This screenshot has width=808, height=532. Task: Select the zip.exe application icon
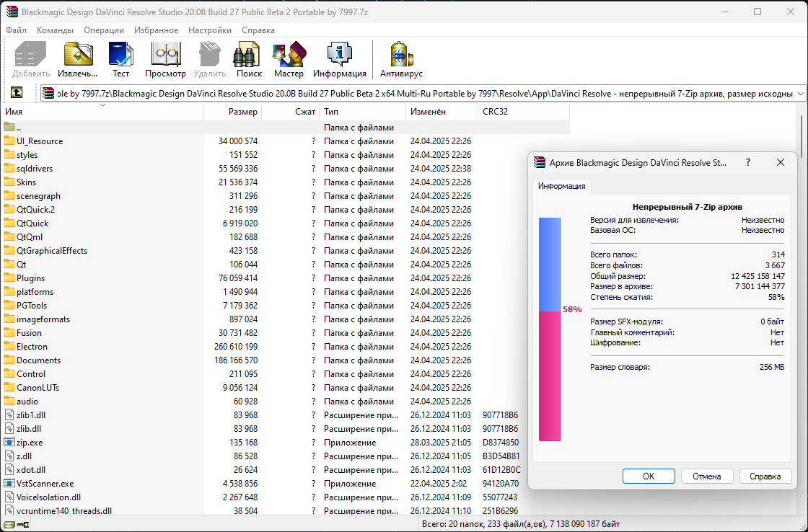click(x=9, y=443)
